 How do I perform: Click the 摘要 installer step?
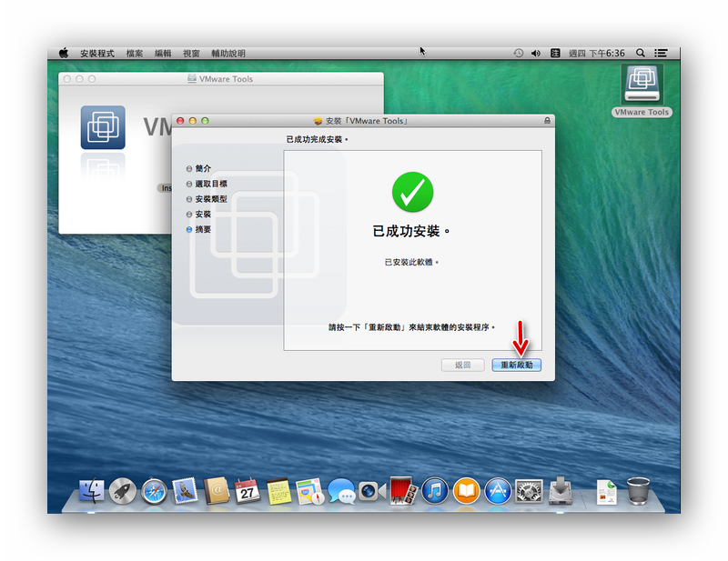(x=203, y=229)
